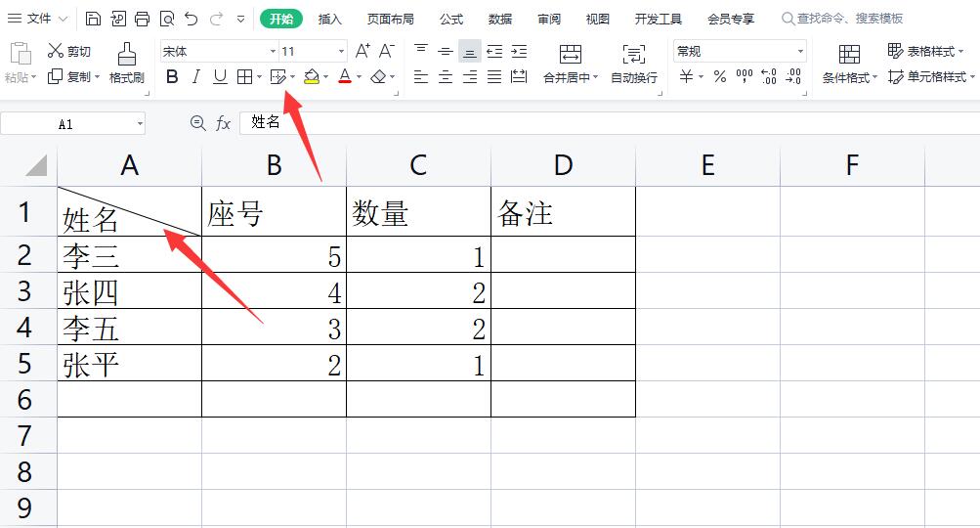Click the draw border/diagonal line icon
Viewport: 980px width, 528px height.
(278, 77)
